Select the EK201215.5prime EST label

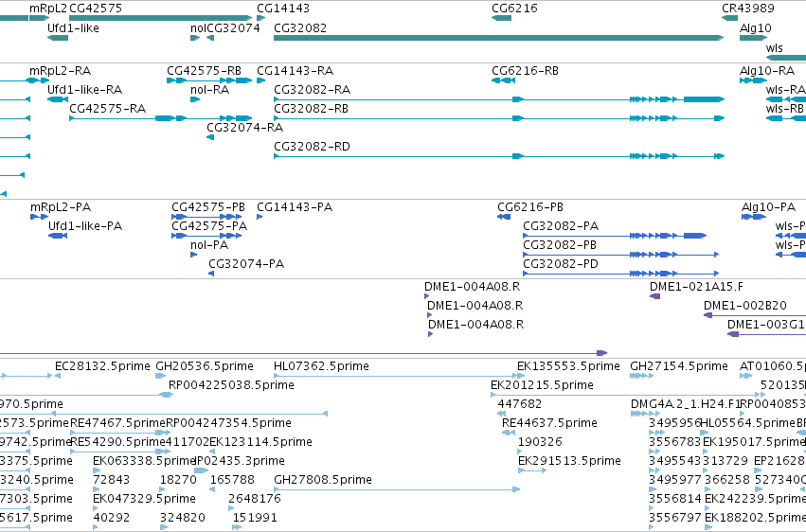click(x=543, y=385)
